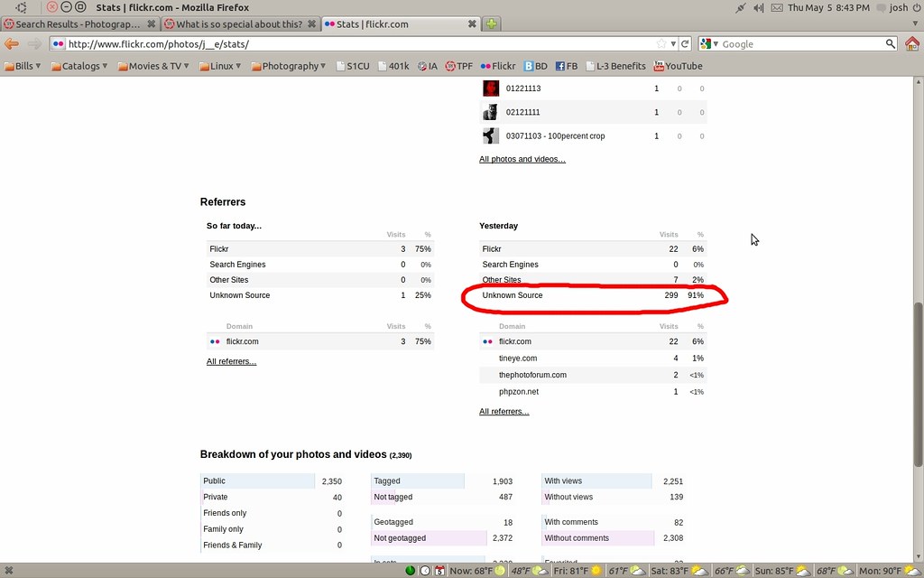Open the list all tabs dropdown arrow
Viewport: 924px width, 578px height.
coord(915,24)
